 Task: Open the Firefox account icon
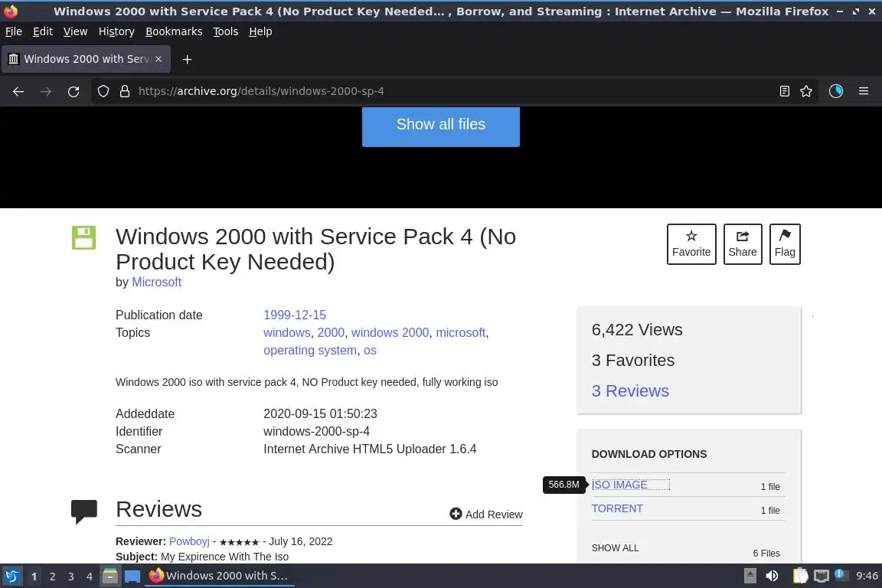(x=836, y=91)
